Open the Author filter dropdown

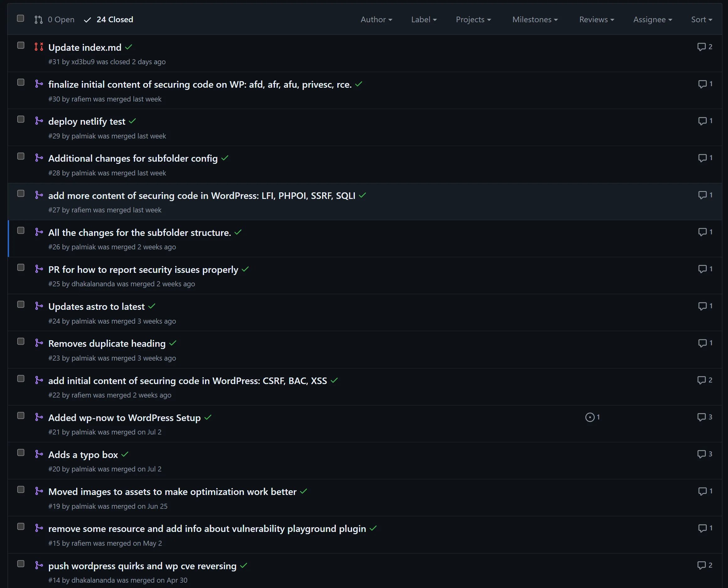tap(376, 20)
